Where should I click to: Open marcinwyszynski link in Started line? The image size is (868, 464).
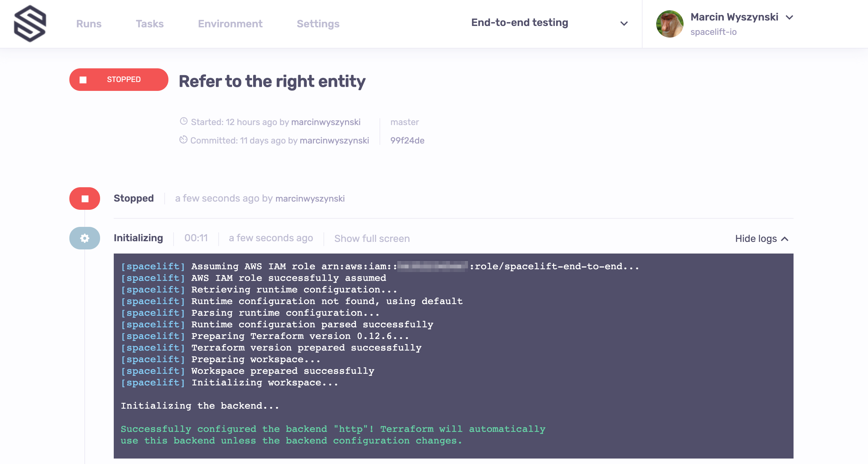326,122
